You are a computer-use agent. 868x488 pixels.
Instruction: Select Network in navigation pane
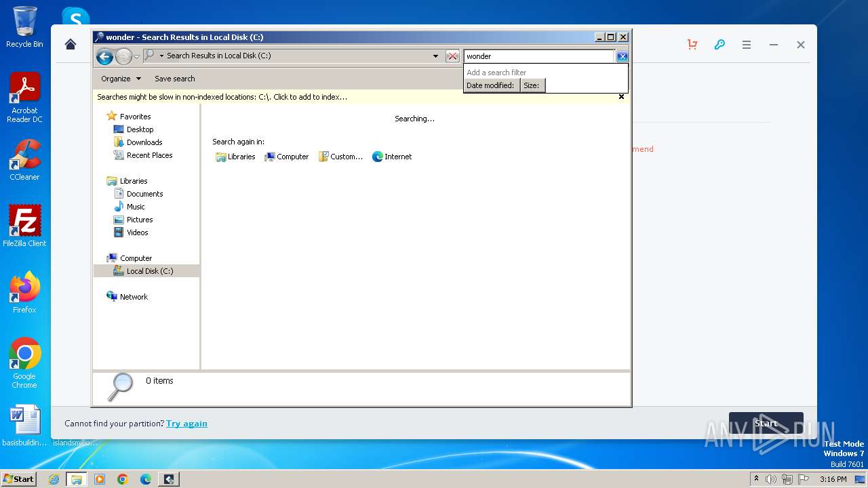coord(134,297)
